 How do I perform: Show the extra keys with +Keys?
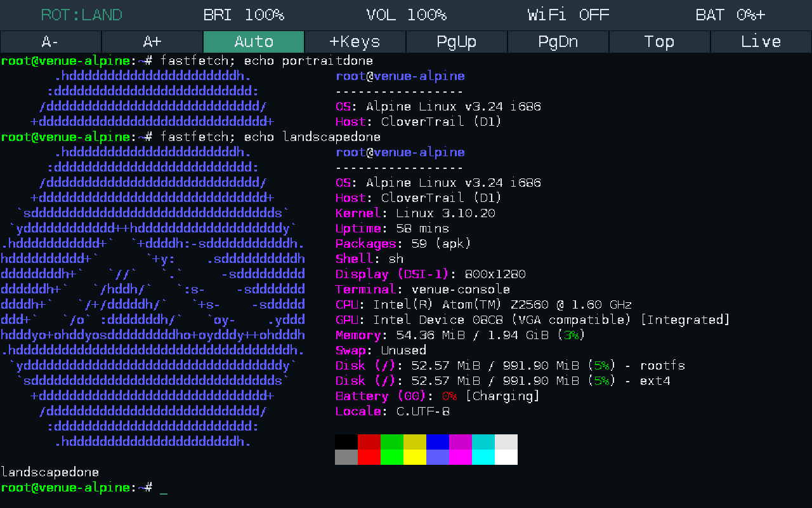click(x=355, y=42)
